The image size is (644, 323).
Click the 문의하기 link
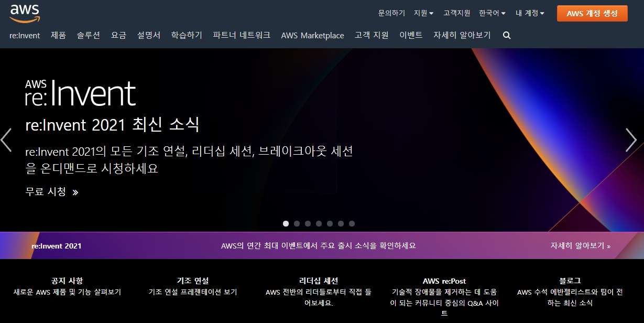pyautogui.click(x=391, y=13)
